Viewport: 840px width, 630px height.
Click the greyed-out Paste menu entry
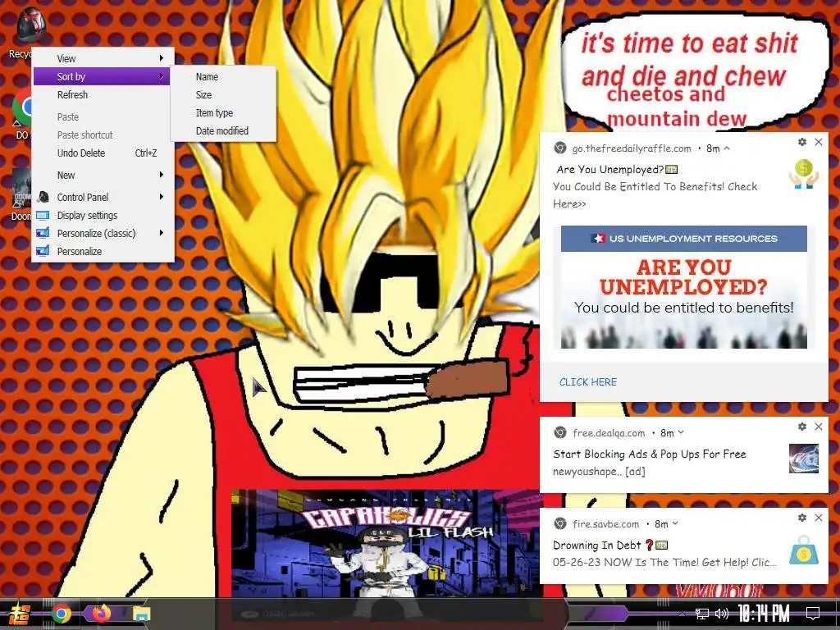click(103, 116)
